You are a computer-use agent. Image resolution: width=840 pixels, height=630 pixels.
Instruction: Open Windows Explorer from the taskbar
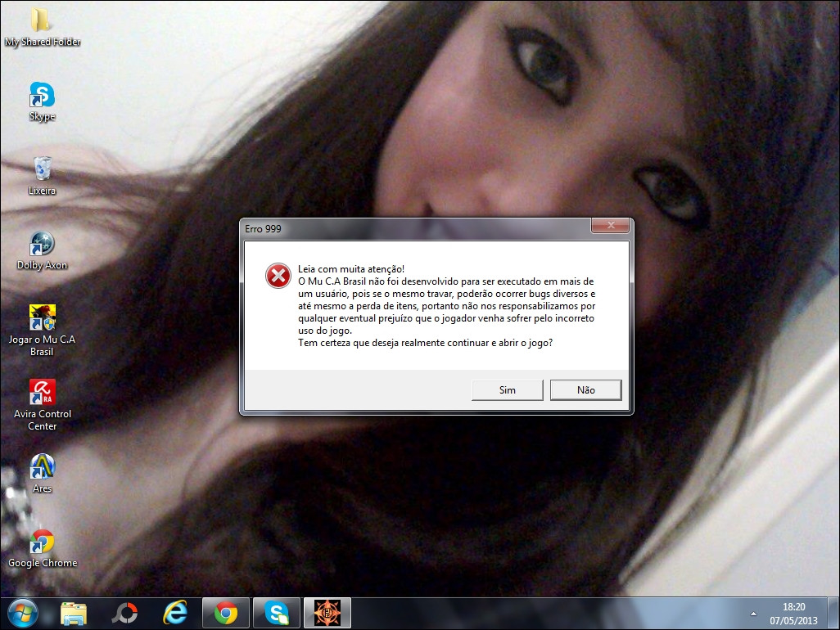(x=74, y=612)
